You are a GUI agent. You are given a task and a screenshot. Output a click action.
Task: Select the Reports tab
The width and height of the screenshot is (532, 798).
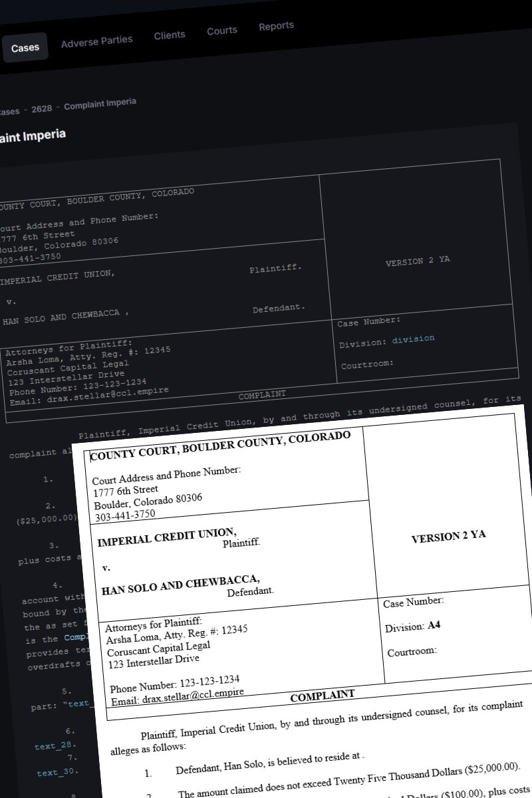pyautogui.click(x=276, y=26)
